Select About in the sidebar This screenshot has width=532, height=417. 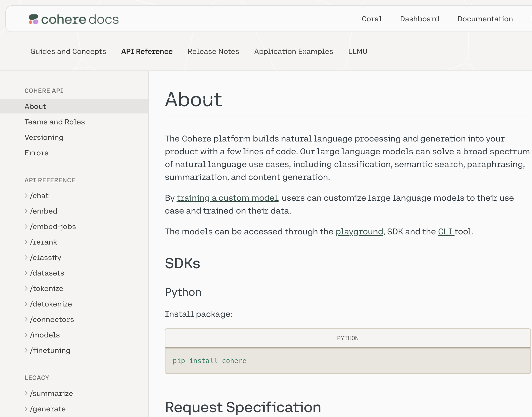coord(74,106)
